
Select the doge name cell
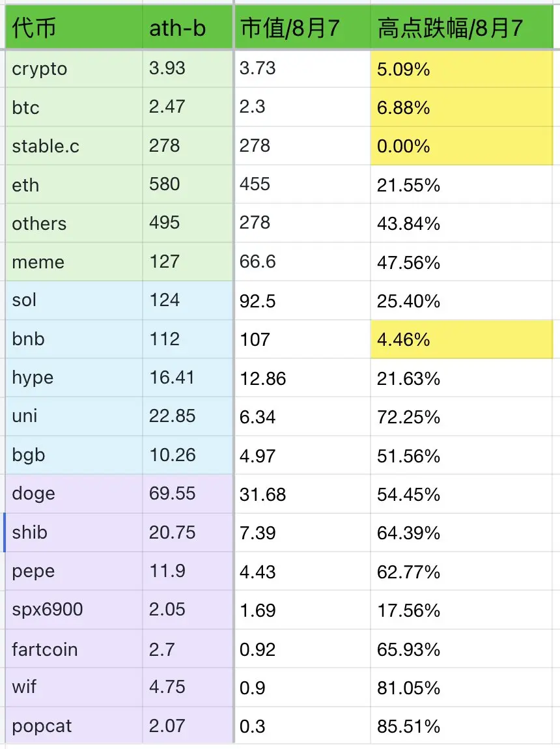[x=74, y=494]
